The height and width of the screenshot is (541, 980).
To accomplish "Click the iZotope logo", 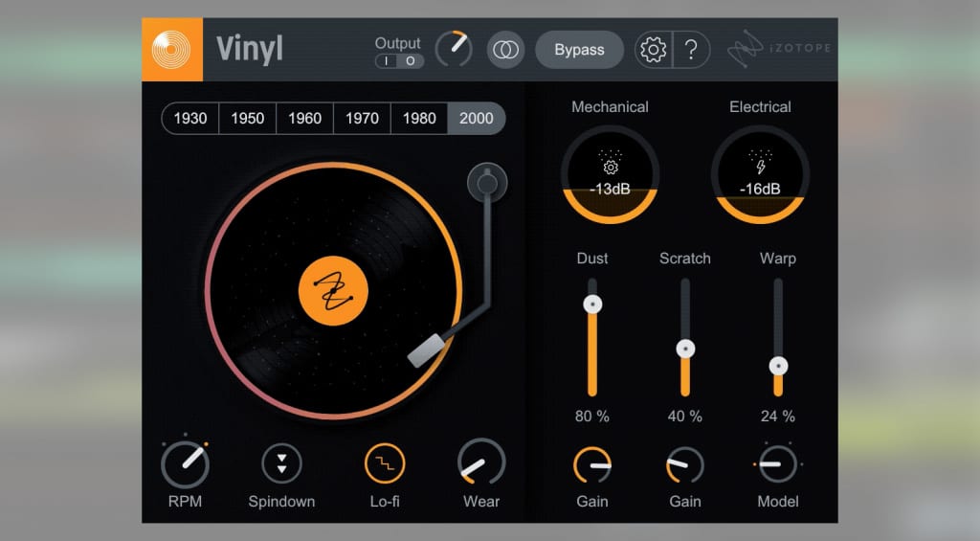I will tap(779, 49).
